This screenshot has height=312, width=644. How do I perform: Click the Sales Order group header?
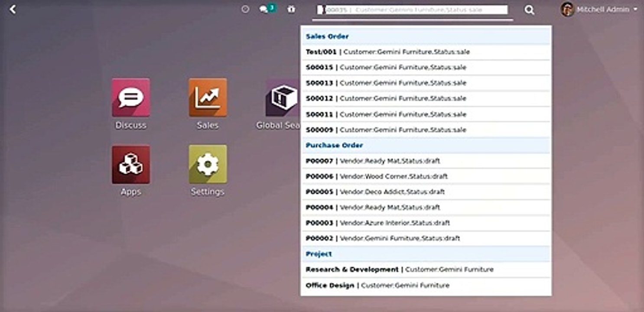tap(426, 37)
